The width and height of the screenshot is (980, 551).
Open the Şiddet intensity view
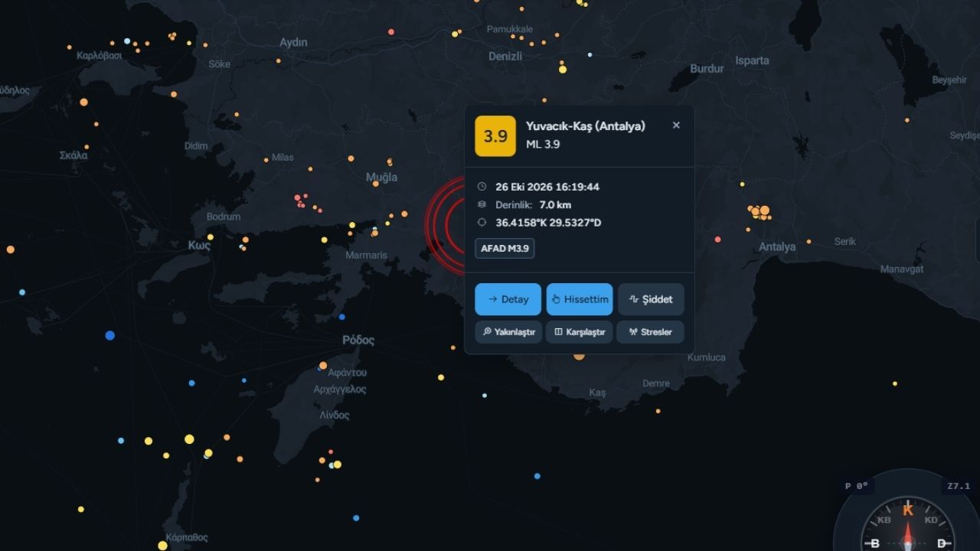click(651, 299)
